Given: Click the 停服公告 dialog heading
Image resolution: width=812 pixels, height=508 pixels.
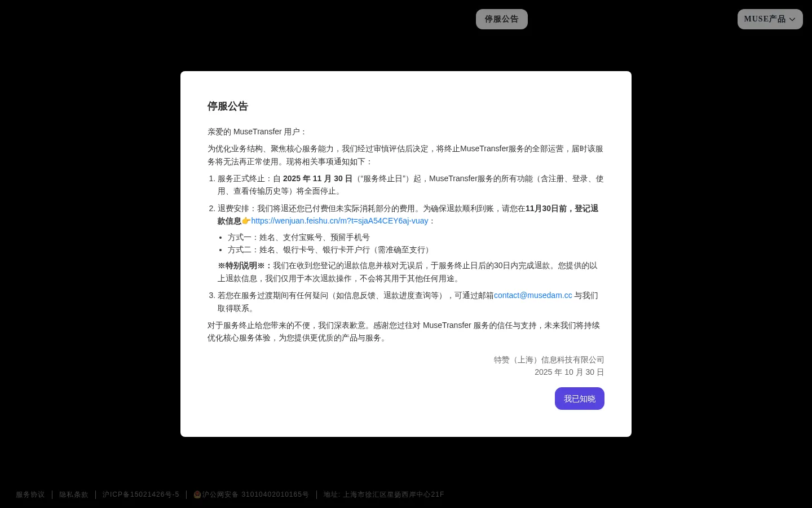Looking at the screenshot, I should coord(228,107).
